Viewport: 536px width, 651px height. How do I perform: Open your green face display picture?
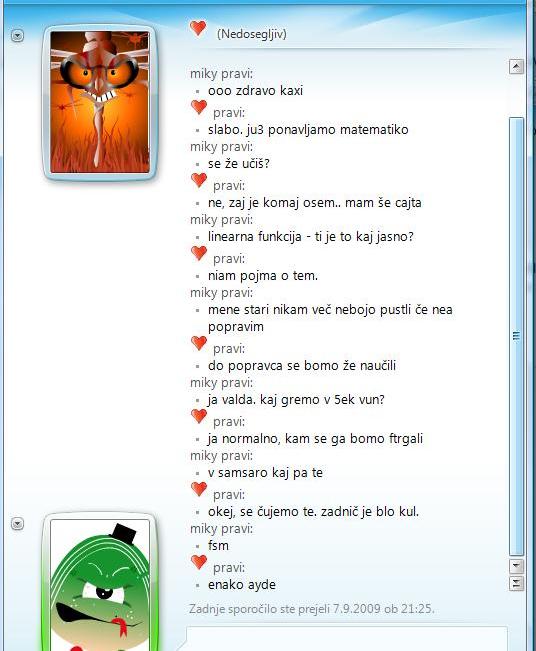tap(100, 585)
